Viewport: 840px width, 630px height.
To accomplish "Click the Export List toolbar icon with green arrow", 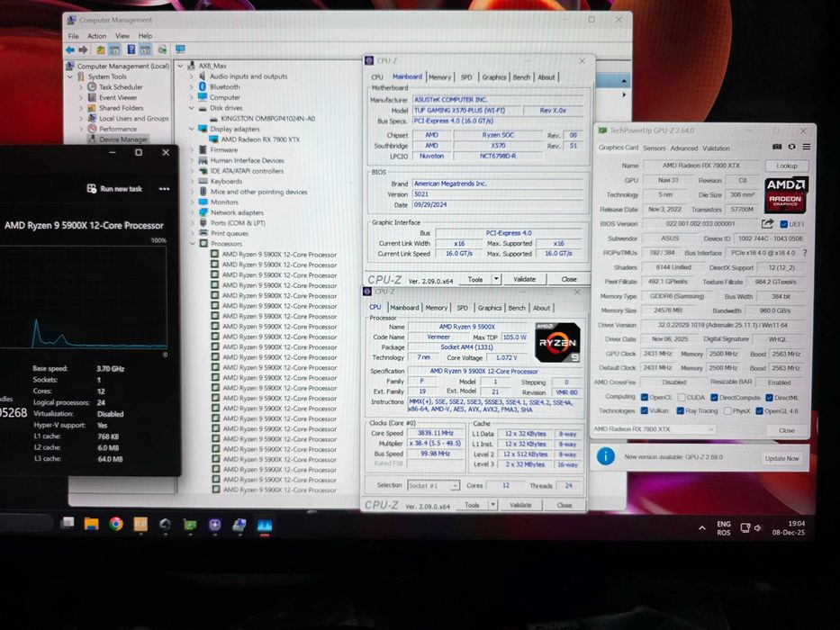I will [162, 49].
